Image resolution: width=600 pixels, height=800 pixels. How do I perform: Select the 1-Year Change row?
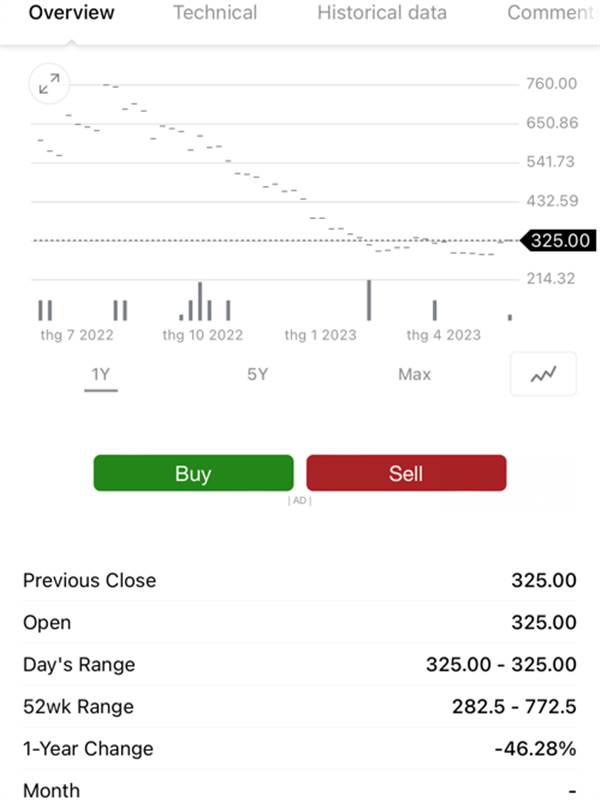(x=299, y=748)
